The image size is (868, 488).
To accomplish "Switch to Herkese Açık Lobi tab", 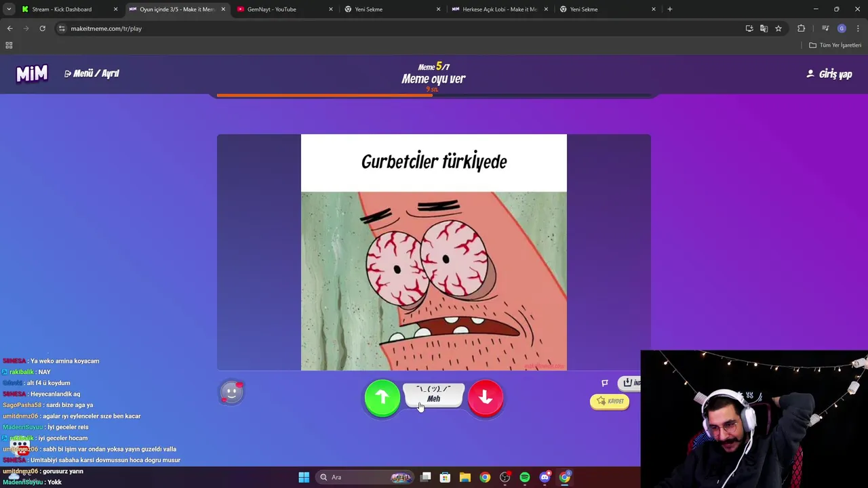I will (x=499, y=9).
